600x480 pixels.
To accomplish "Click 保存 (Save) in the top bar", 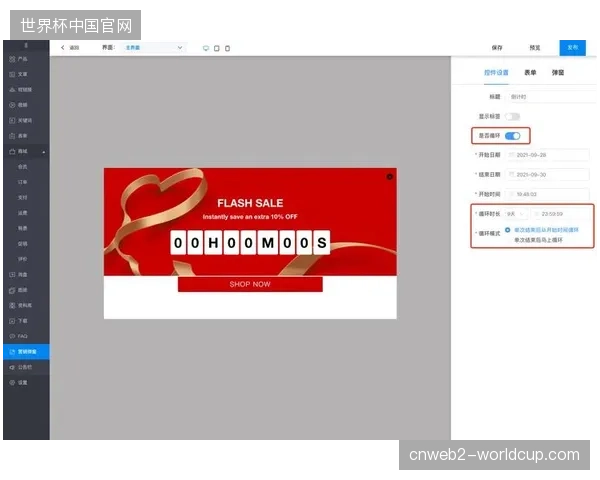I will (x=497, y=48).
